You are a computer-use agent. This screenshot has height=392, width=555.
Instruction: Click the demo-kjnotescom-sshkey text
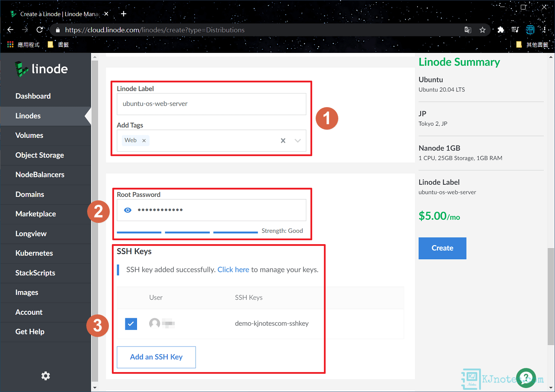point(272,323)
